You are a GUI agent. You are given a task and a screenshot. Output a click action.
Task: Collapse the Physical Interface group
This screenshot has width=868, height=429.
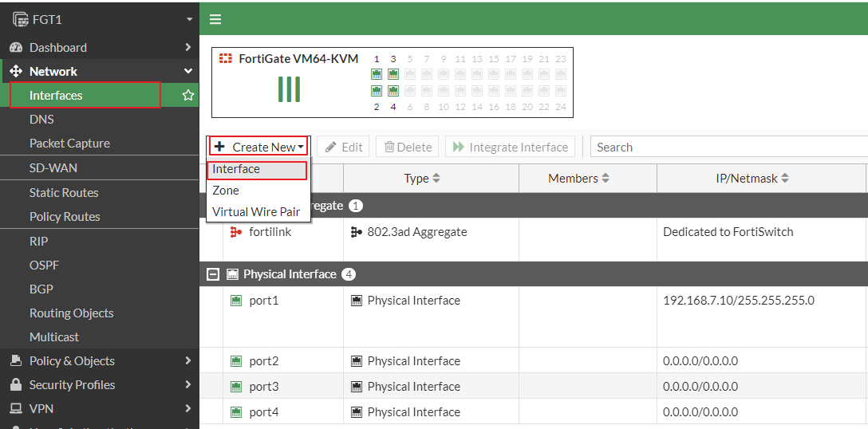211,274
